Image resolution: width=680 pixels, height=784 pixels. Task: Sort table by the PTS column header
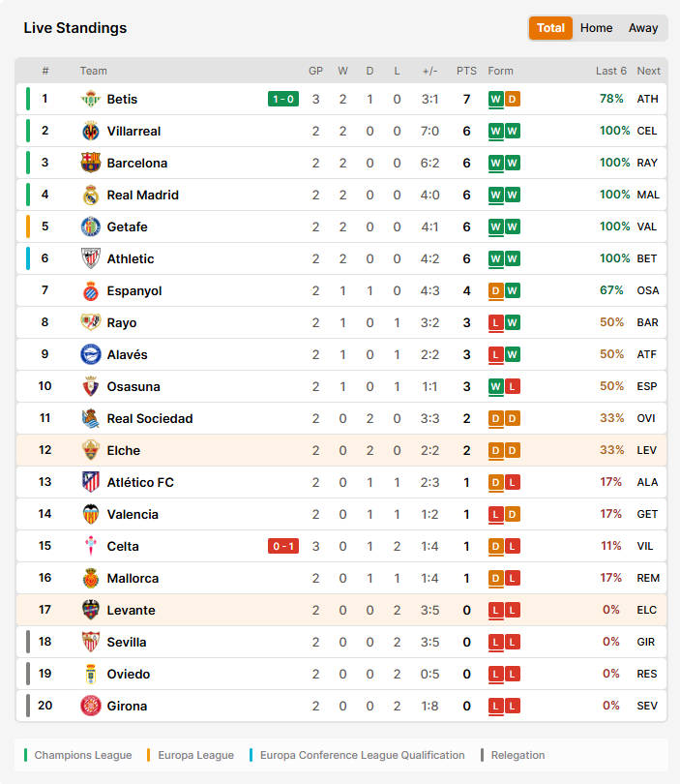coord(466,71)
